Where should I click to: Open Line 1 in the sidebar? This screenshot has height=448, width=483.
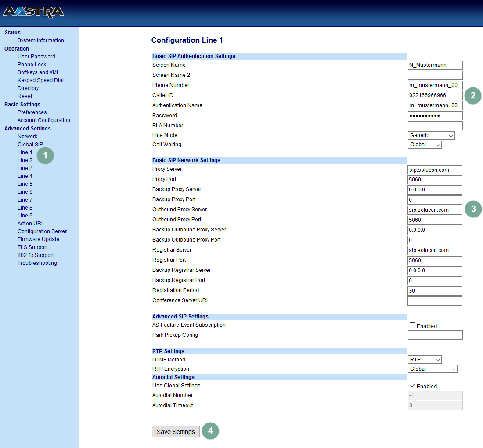[25, 152]
